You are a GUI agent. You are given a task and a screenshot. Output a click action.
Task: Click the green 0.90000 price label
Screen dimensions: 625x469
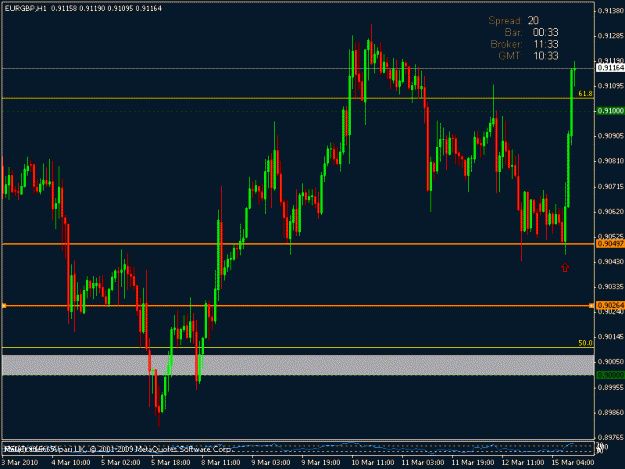(x=610, y=375)
